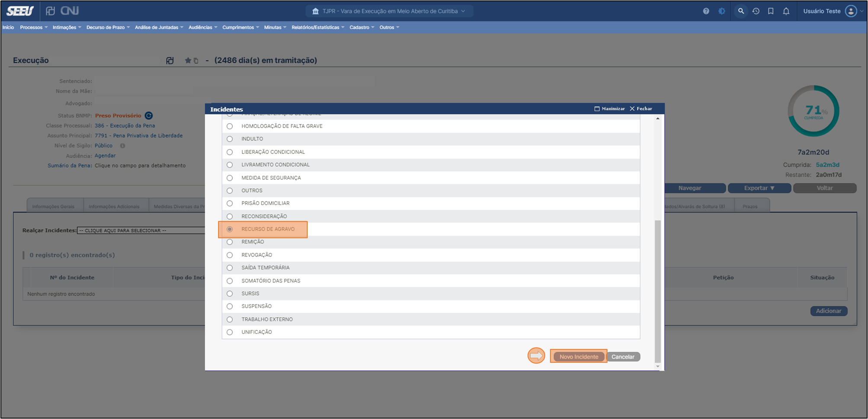Open the Cadastro menu dropdown

point(362,27)
